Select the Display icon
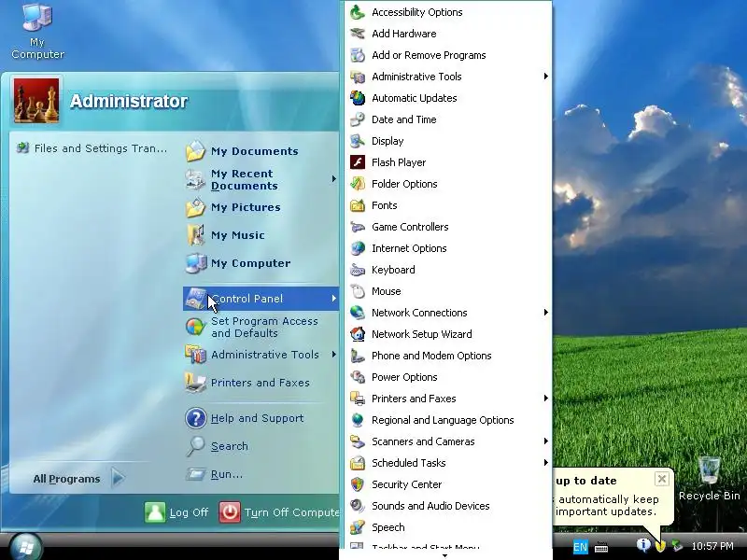The width and height of the screenshot is (747, 560). (x=358, y=141)
